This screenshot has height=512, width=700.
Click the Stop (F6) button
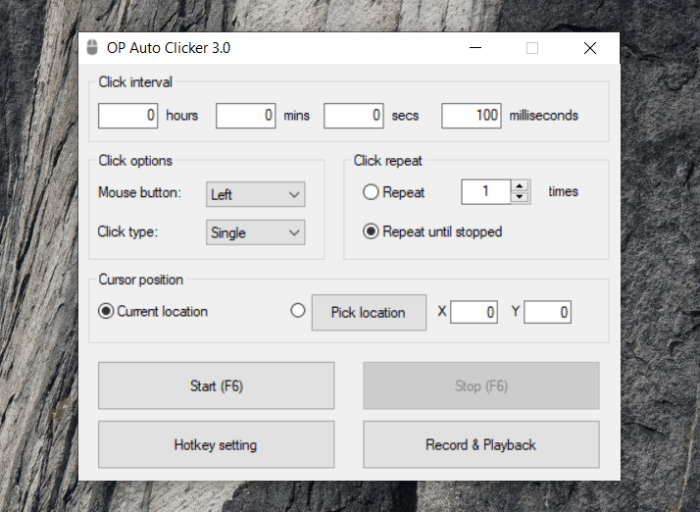pyautogui.click(x=481, y=386)
